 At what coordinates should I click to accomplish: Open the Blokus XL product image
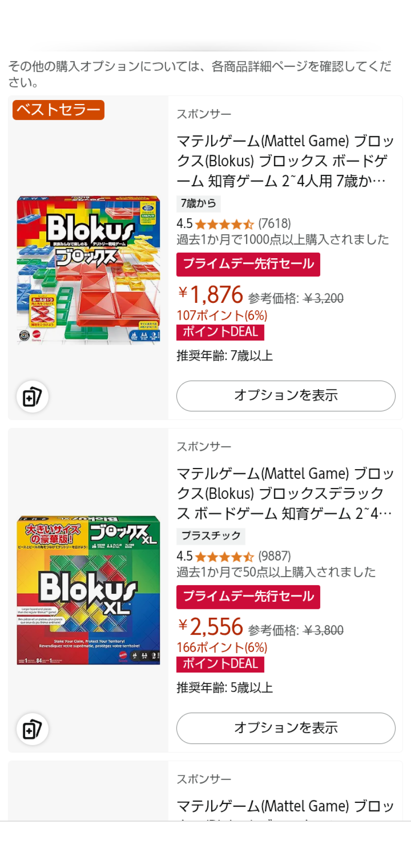[88, 590]
